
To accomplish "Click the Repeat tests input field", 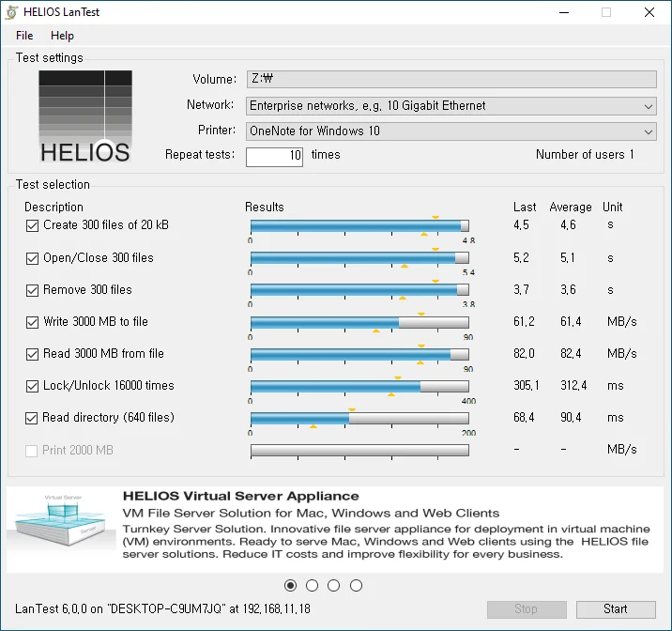I will point(274,156).
